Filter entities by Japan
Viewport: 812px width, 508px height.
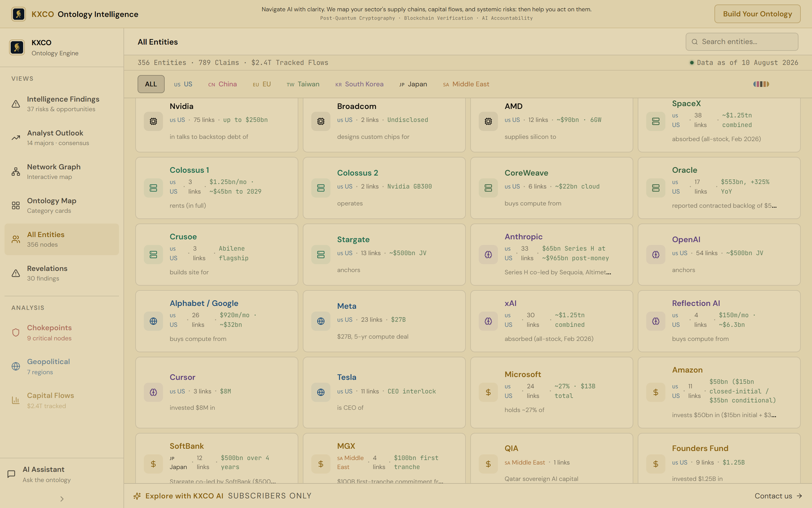(413, 84)
